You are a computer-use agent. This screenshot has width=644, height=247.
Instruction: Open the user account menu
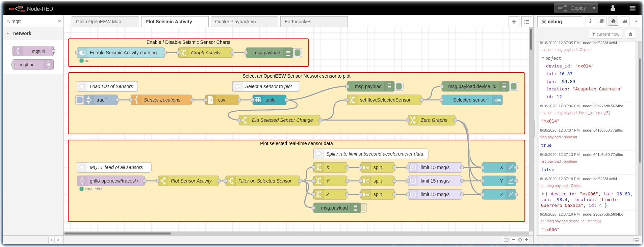click(613, 8)
